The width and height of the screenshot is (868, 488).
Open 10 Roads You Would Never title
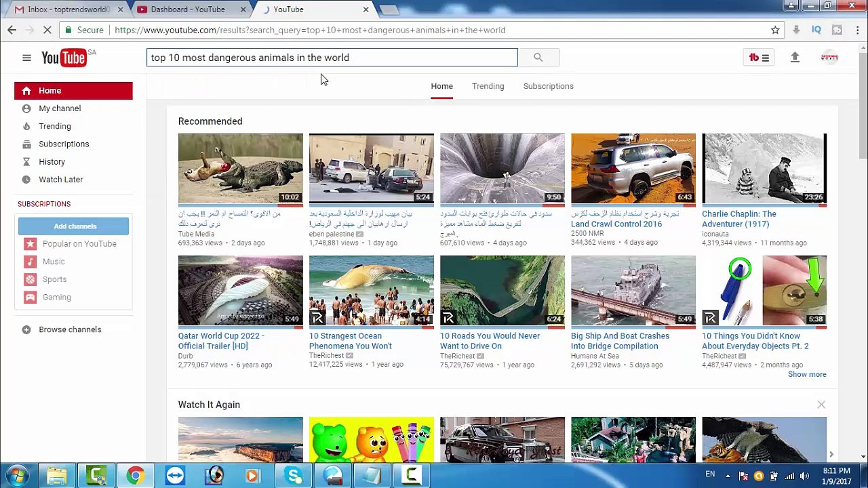pos(490,341)
